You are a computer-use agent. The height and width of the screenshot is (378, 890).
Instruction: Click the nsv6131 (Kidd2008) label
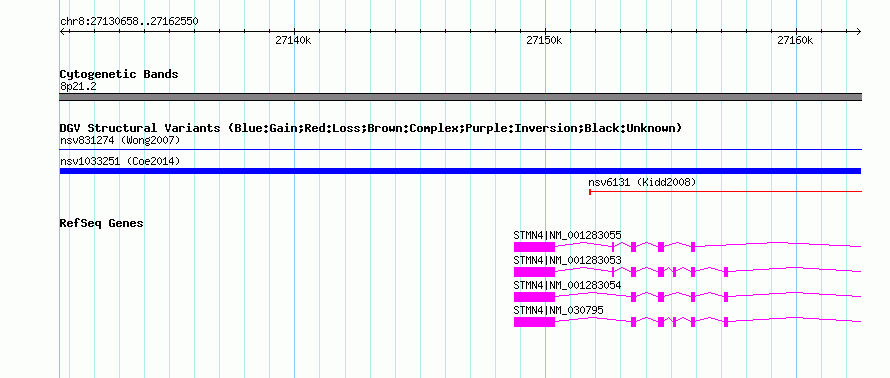[642, 182]
